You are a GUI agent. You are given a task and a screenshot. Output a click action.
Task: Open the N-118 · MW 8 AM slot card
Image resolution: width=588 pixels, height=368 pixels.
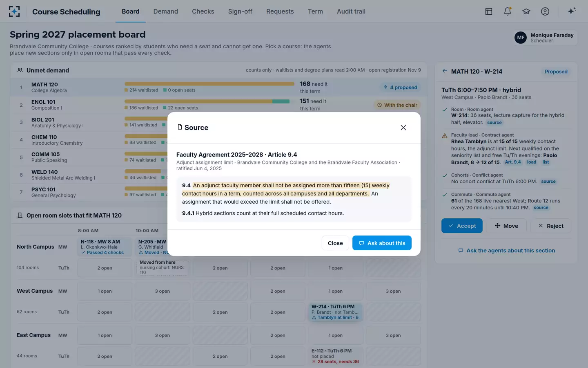click(x=105, y=247)
